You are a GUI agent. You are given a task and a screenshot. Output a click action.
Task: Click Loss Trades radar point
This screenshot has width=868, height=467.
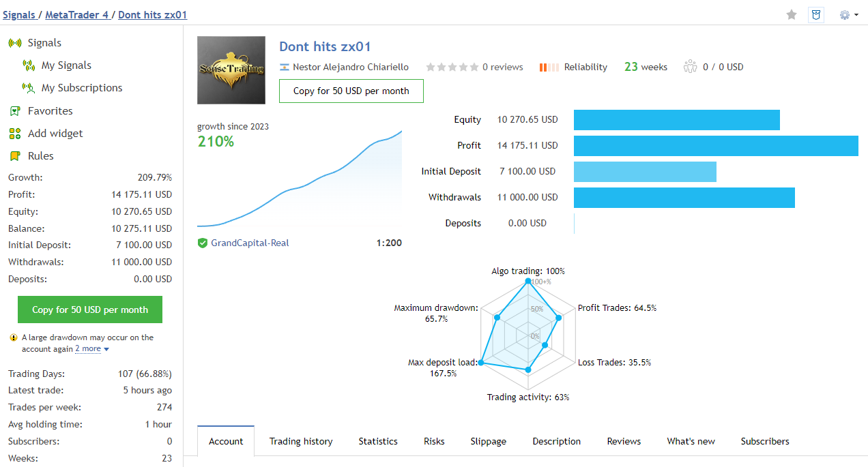point(545,346)
